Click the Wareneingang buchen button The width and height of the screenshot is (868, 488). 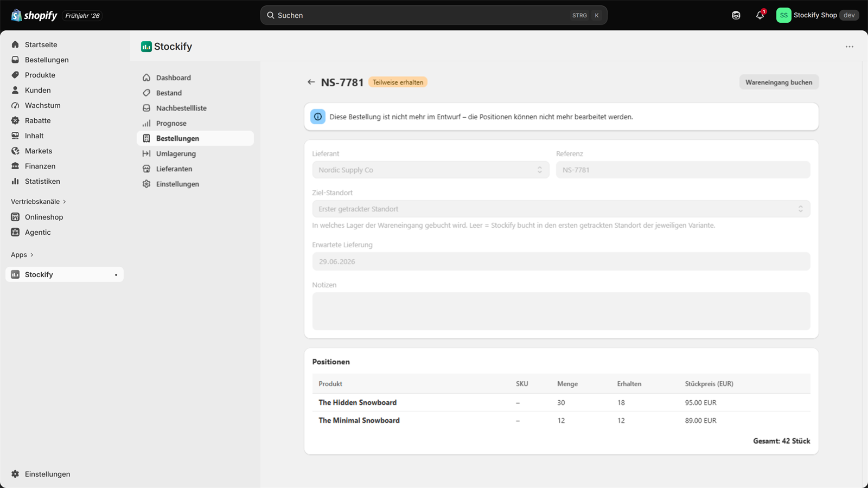pos(779,82)
